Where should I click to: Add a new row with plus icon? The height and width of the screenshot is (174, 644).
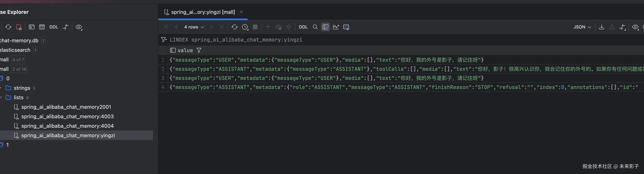[268, 27]
